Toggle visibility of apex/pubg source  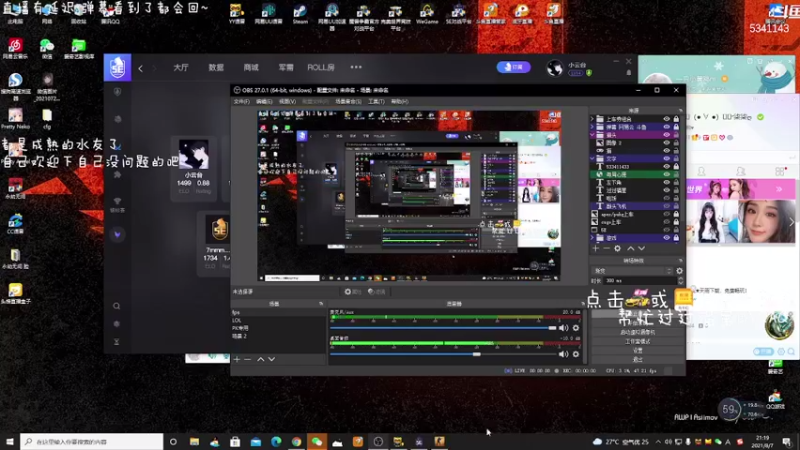[x=666, y=214]
